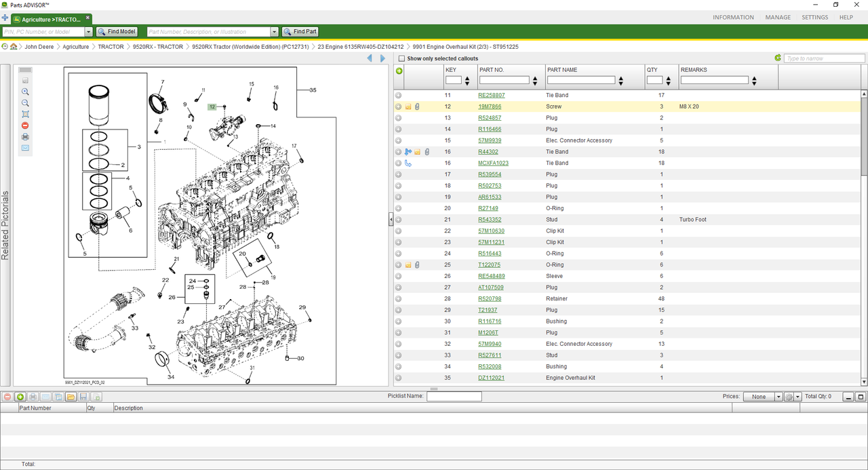Click the substitution arrow icon on row R44302
This screenshot has height=470, width=868.
pyautogui.click(x=408, y=152)
